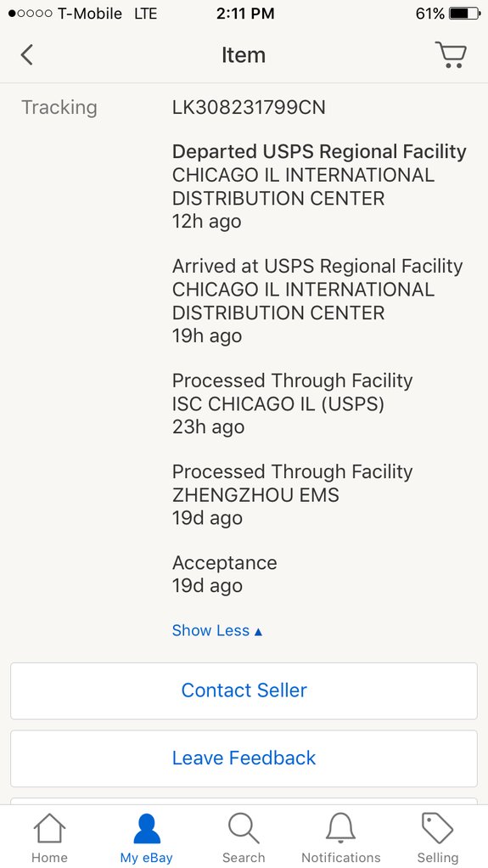Tap the ISC CHICAGO IL (USPS) entry
This screenshot has height=868, width=488.
tap(292, 404)
